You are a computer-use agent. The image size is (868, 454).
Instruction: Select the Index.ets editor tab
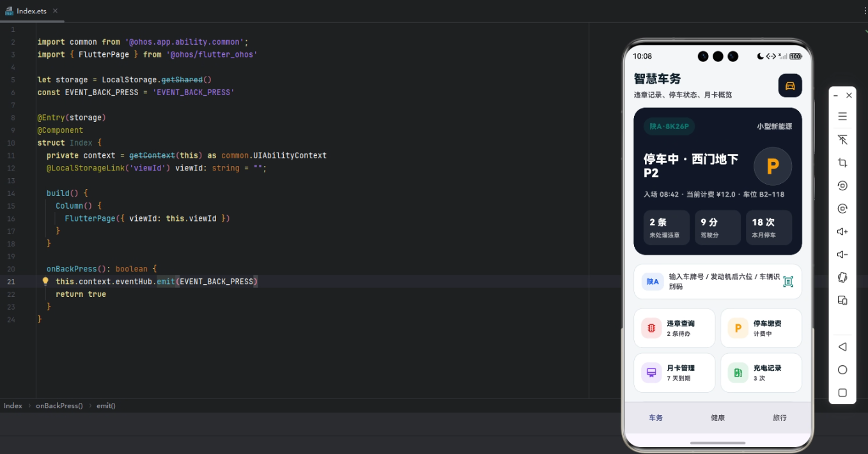tap(32, 11)
